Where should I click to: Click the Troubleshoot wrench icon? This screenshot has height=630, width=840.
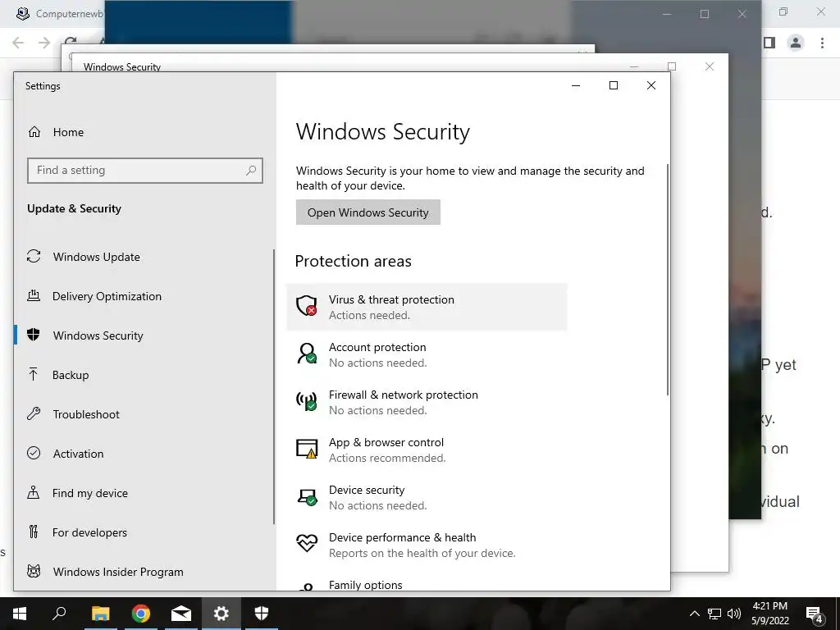tap(34, 414)
